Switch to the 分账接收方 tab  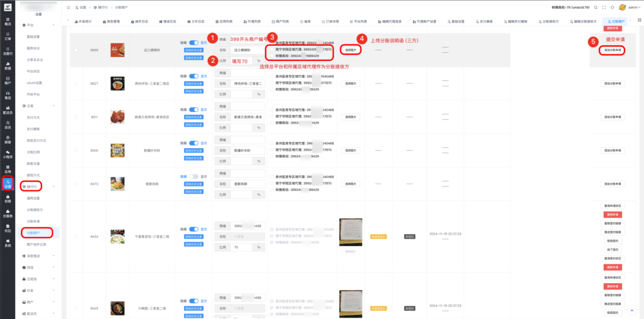[x=550, y=21]
